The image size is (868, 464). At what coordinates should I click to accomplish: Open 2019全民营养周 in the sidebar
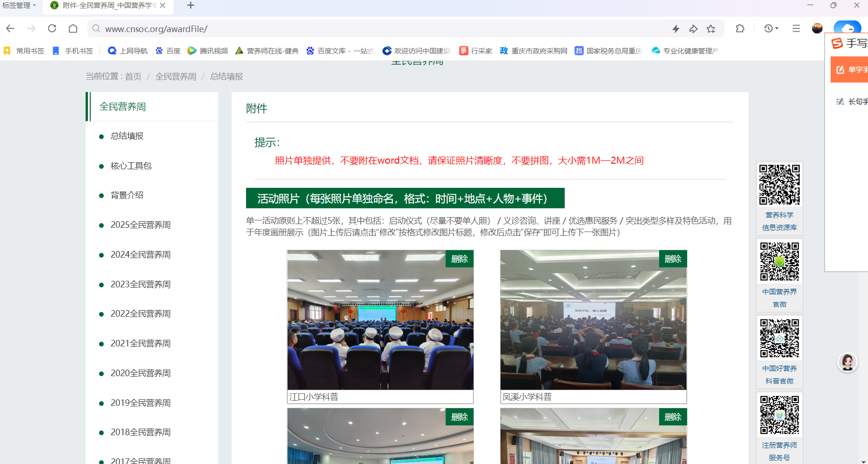140,403
